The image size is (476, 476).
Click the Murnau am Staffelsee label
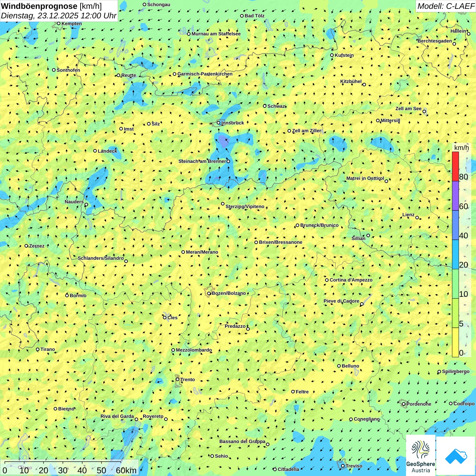[x=216, y=34]
